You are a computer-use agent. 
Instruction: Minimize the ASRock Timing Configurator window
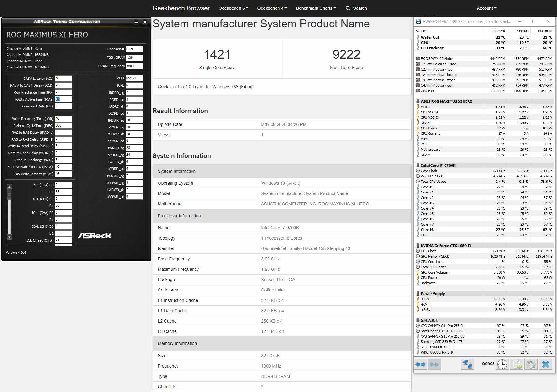coord(136,22)
